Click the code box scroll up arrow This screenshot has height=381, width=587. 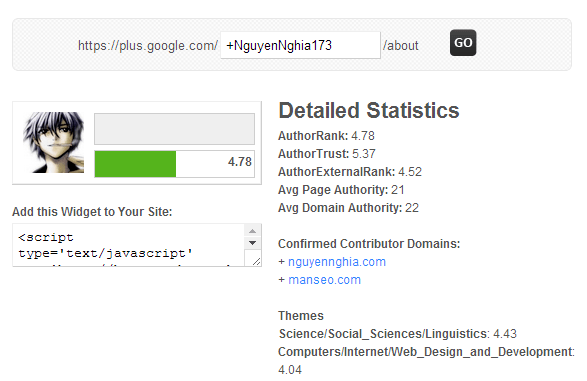pyautogui.click(x=253, y=231)
